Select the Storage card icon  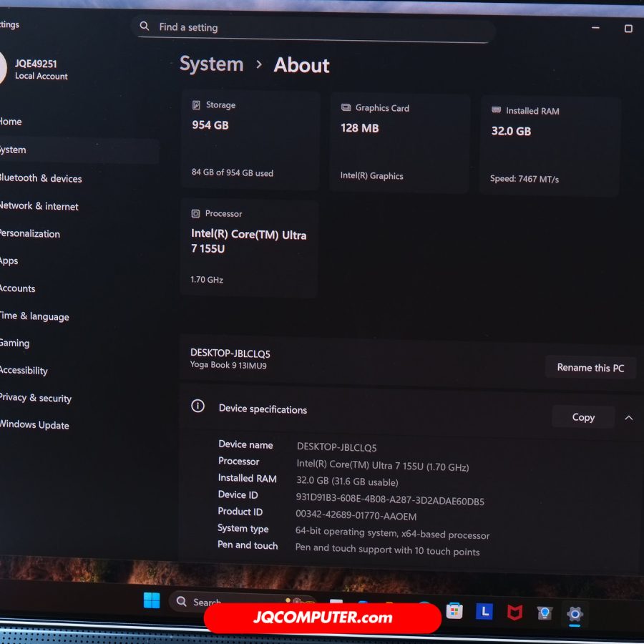point(196,104)
